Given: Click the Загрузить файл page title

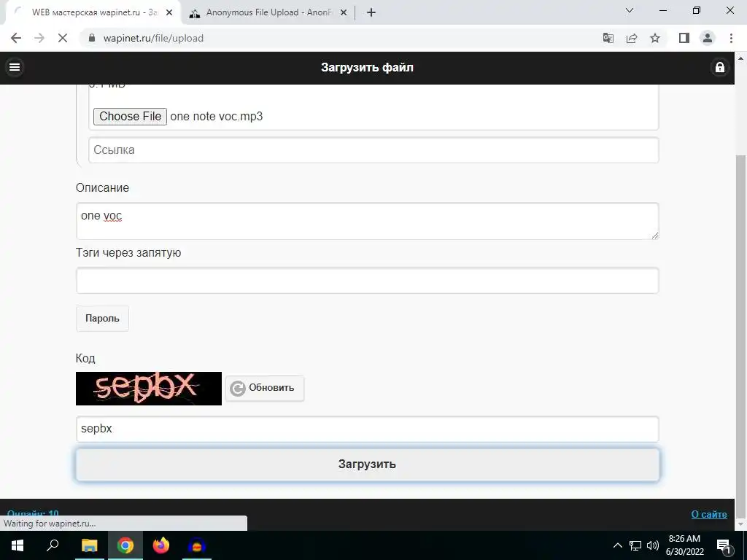Looking at the screenshot, I should [x=368, y=68].
